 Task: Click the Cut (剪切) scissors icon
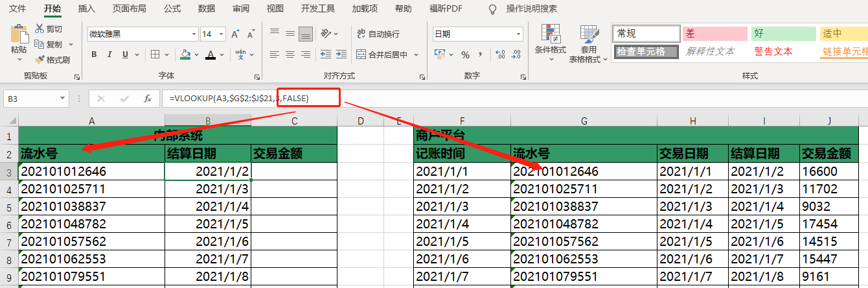[x=40, y=29]
